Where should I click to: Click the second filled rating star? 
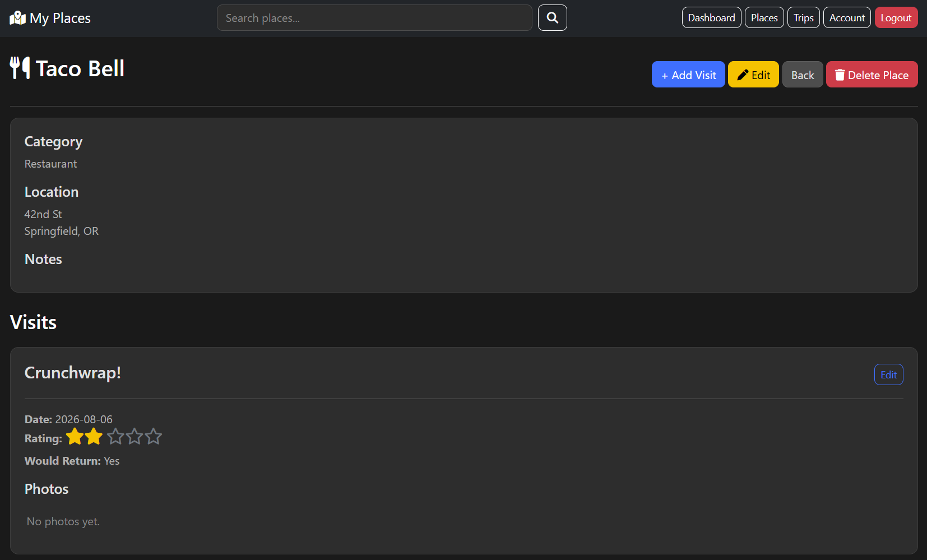94,436
